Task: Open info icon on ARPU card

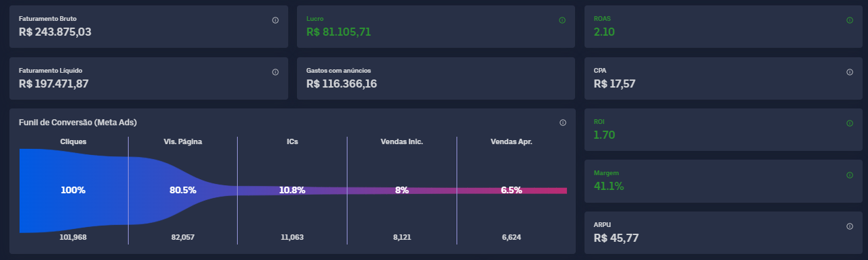Action: pos(850,226)
